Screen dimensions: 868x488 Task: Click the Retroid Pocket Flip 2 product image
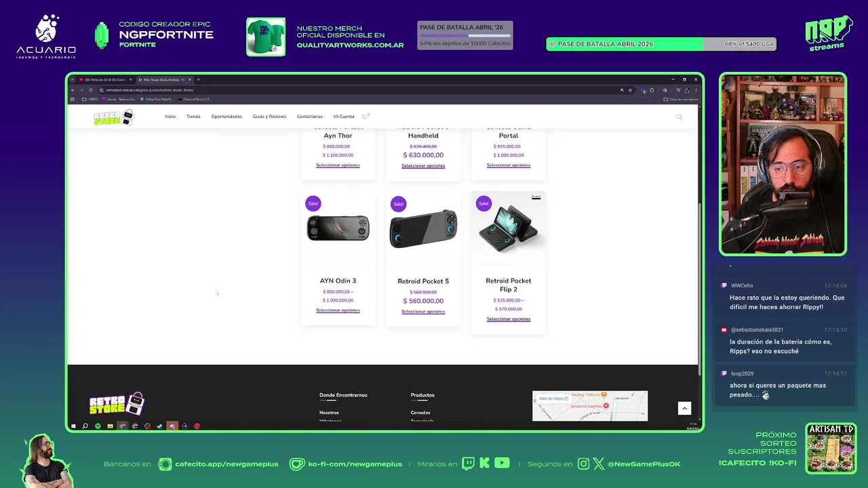pyautogui.click(x=509, y=229)
